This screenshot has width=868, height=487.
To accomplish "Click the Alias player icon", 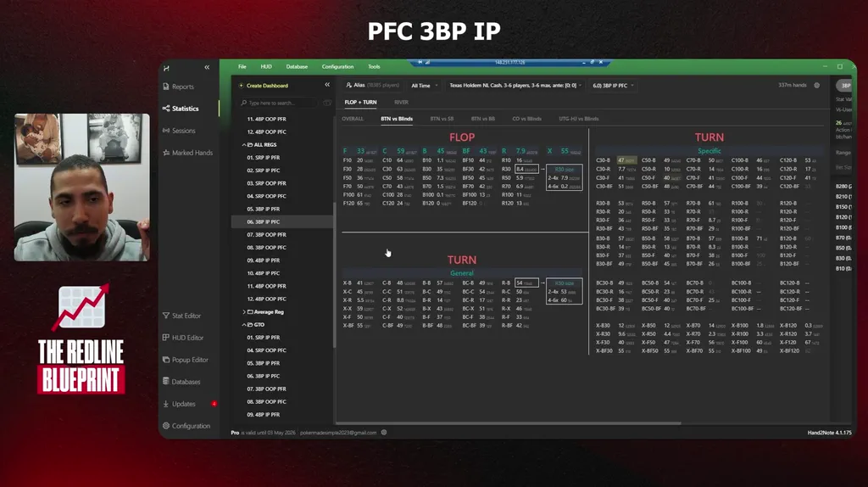I will point(348,86).
